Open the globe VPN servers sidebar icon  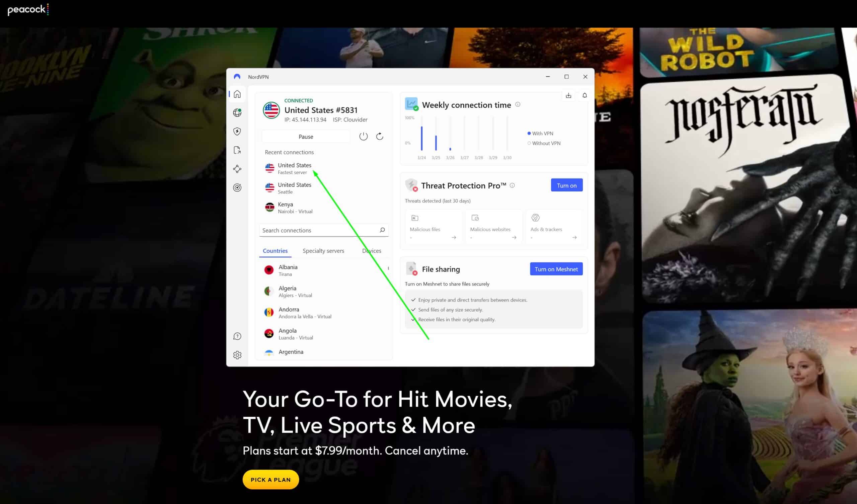coord(237,112)
